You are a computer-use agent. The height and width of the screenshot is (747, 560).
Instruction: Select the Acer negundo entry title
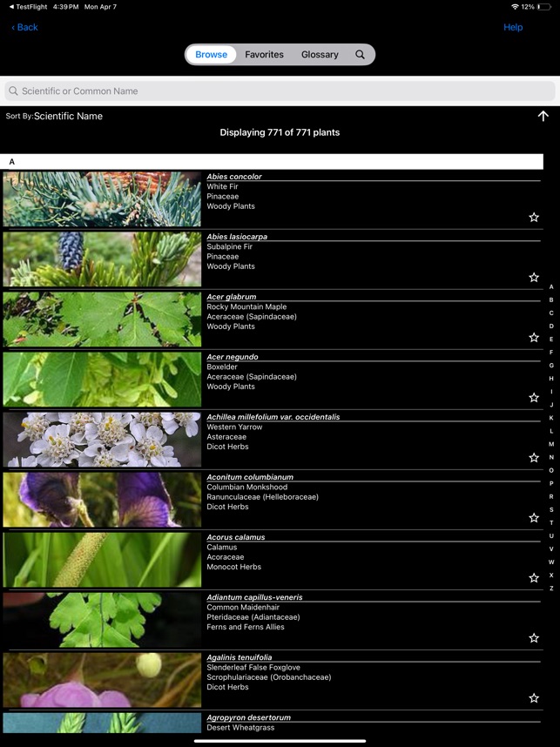pyautogui.click(x=233, y=356)
